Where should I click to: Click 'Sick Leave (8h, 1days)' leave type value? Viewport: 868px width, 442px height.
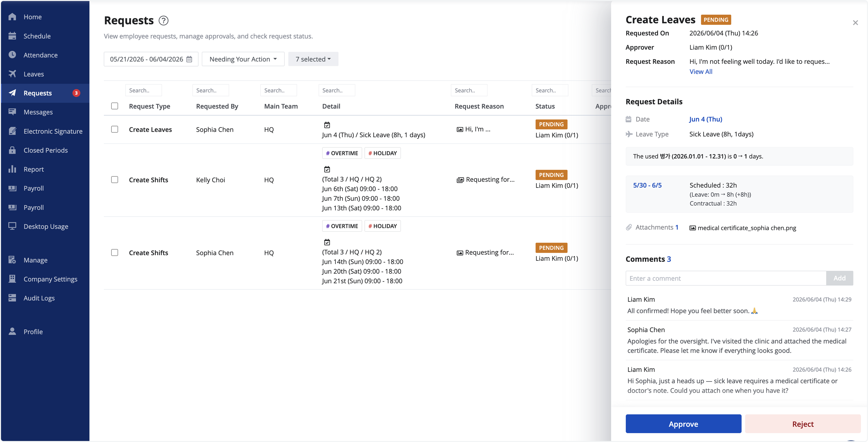[x=721, y=134]
